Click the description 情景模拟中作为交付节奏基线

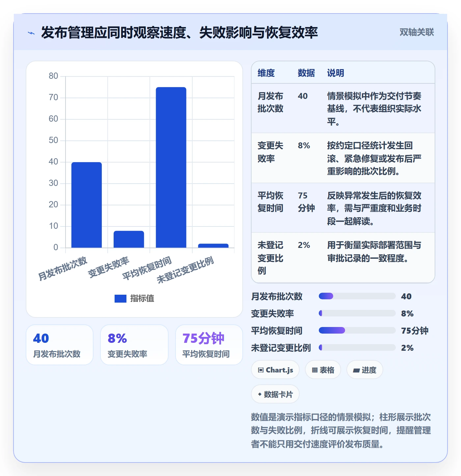[x=374, y=109]
